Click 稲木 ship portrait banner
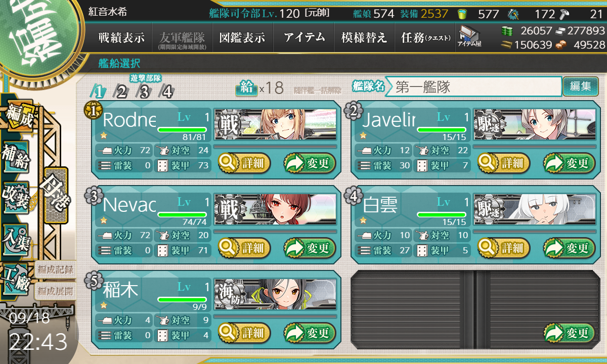Viewport: 607px width, 364px height. pyautogui.click(x=275, y=294)
